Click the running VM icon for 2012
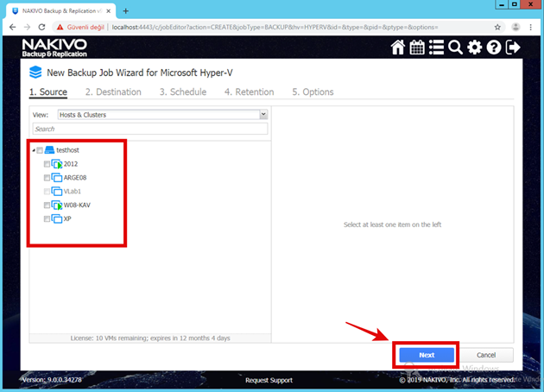The image size is (544, 392). [57, 164]
